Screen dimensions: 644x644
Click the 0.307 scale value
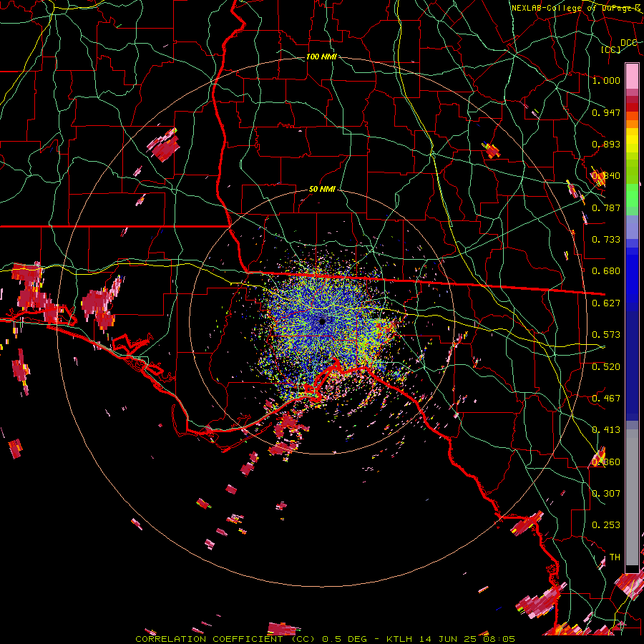coord(606,494)
